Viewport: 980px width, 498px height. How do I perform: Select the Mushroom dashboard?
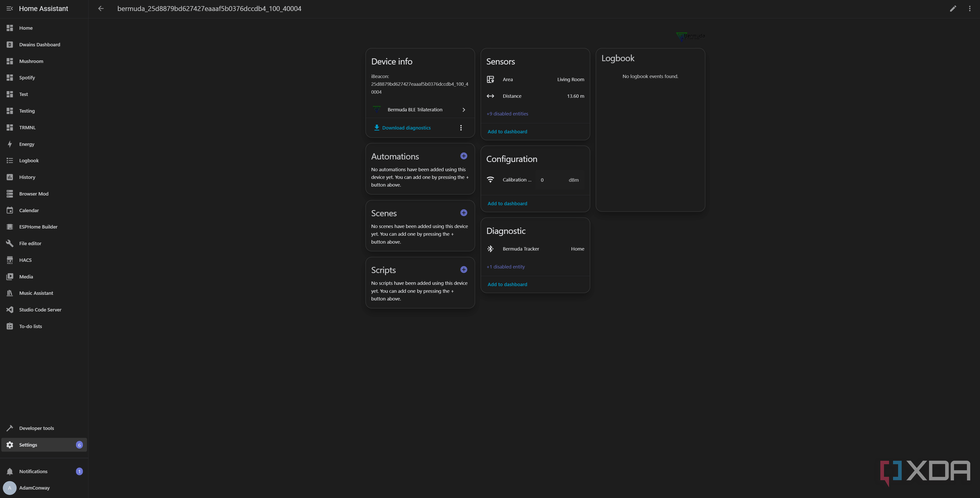click(44, 61)
